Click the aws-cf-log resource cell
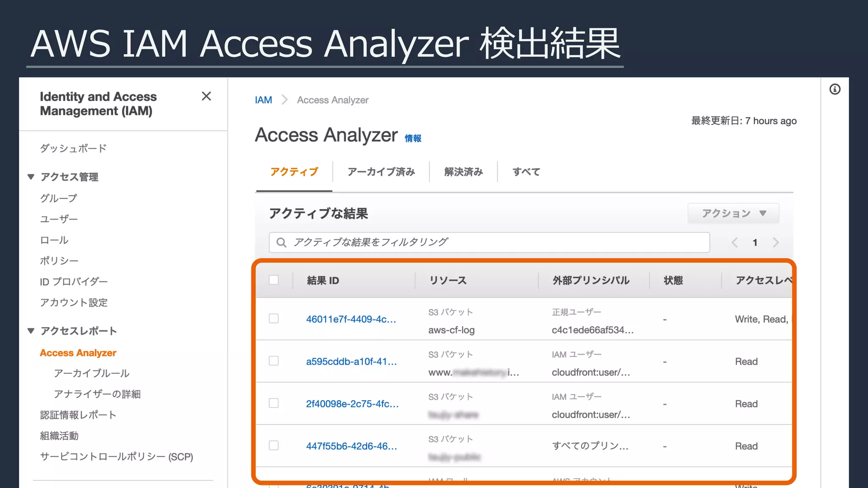Viewport: 868px width, 488px height. [x=451, y=330]
